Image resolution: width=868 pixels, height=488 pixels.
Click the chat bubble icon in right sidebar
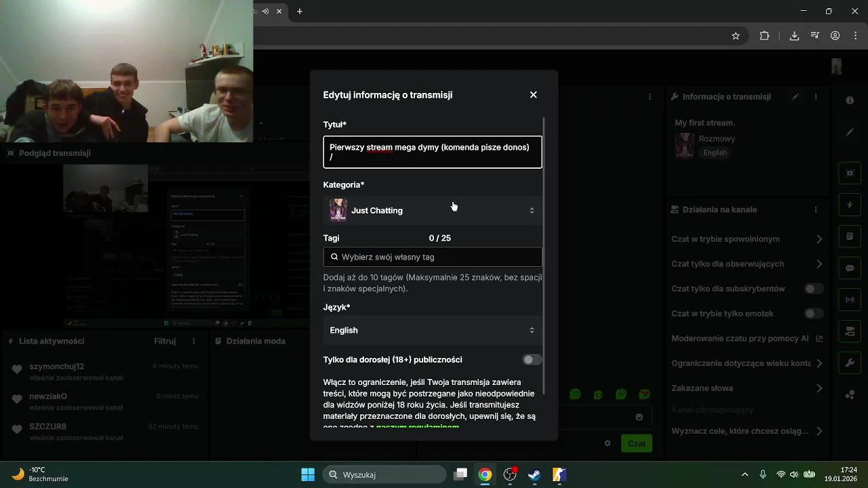[x=850, y=268]
